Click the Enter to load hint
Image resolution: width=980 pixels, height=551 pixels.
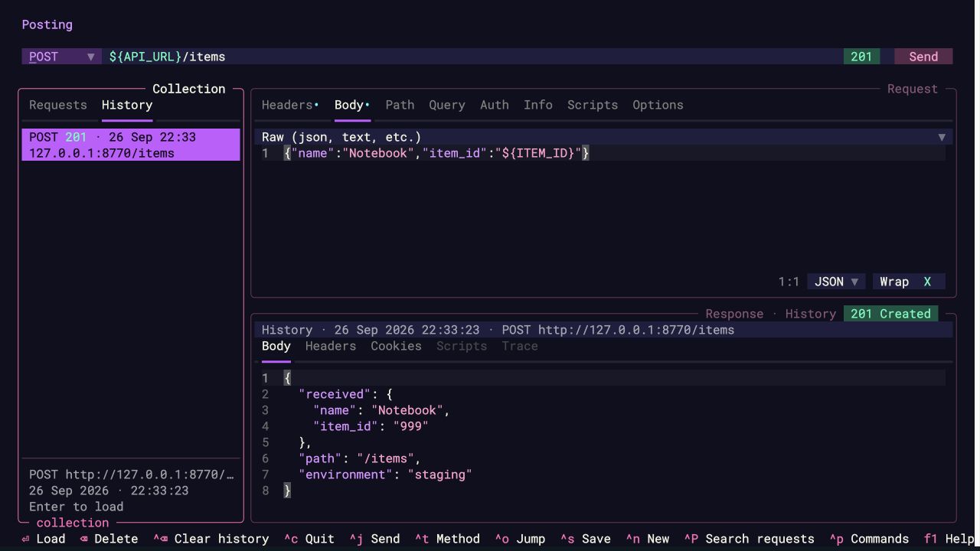pos(77,507)
